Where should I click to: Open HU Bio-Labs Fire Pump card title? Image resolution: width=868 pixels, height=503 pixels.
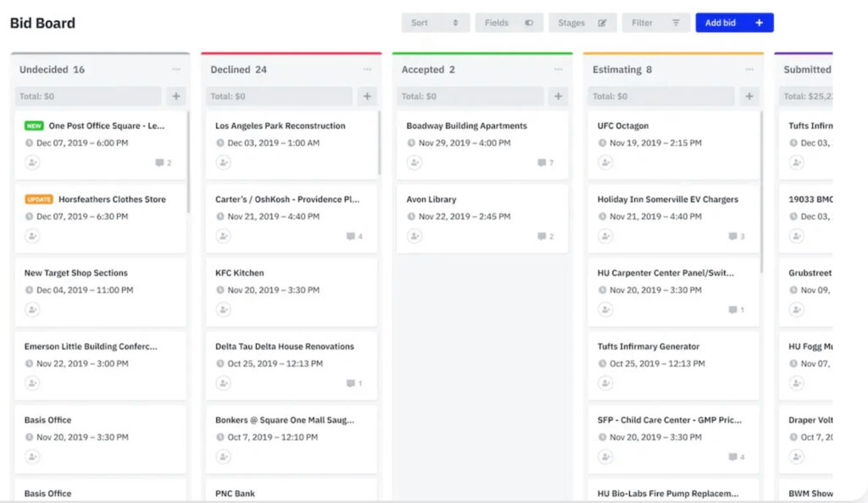click(x=668, y=494)
